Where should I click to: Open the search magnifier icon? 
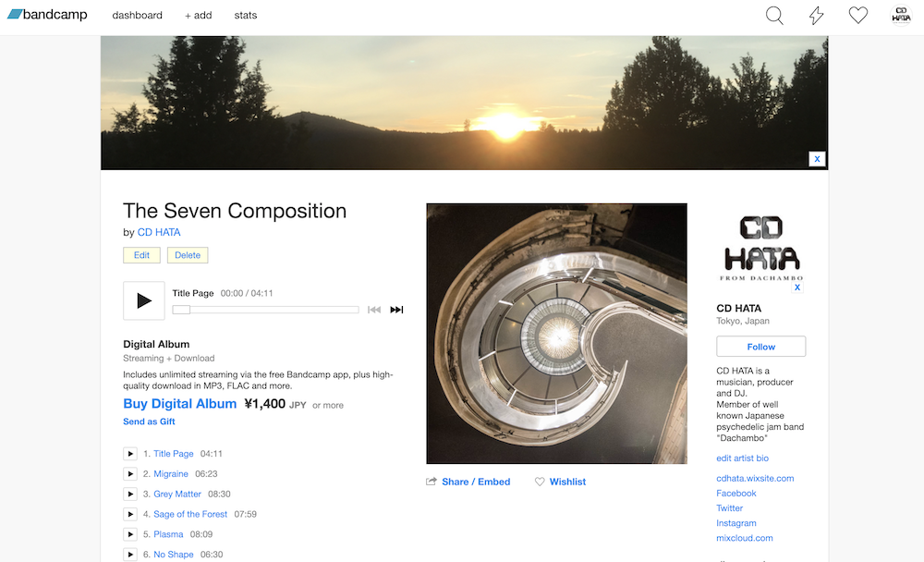click(x=774, y=16)
